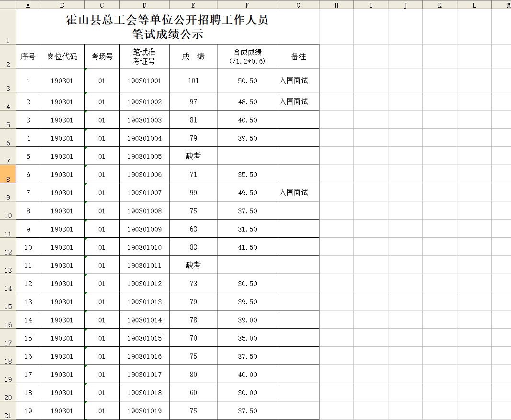Select ticket number 190301008
Viewport: 511px width, 420px height.
pos(144,211)
